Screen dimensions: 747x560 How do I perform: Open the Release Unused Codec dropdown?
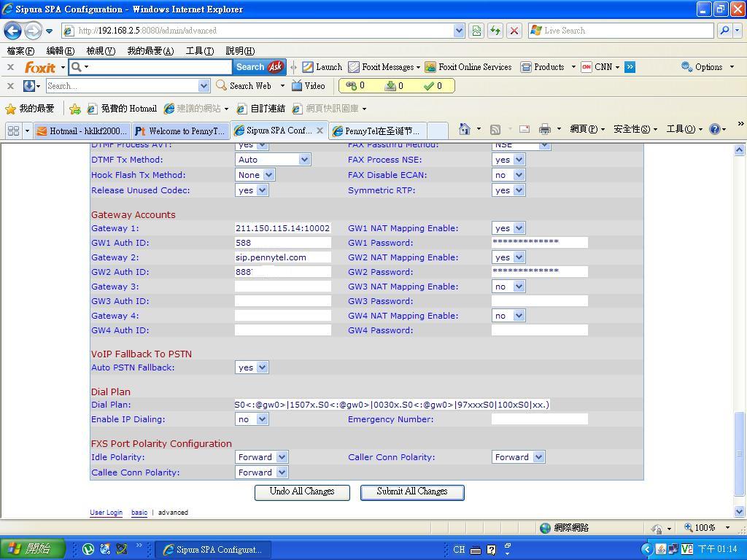[252, 190]
